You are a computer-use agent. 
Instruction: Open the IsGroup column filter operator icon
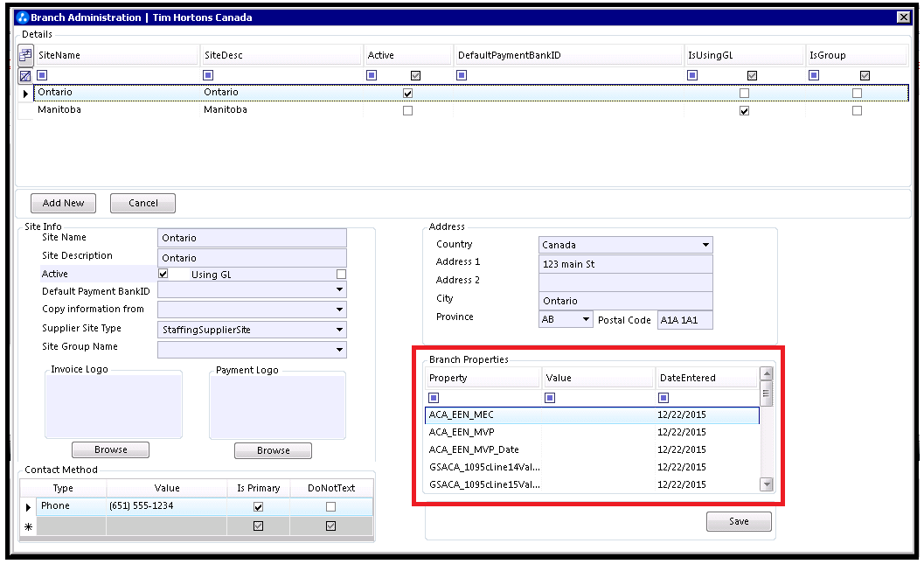(x=814, y=75)
